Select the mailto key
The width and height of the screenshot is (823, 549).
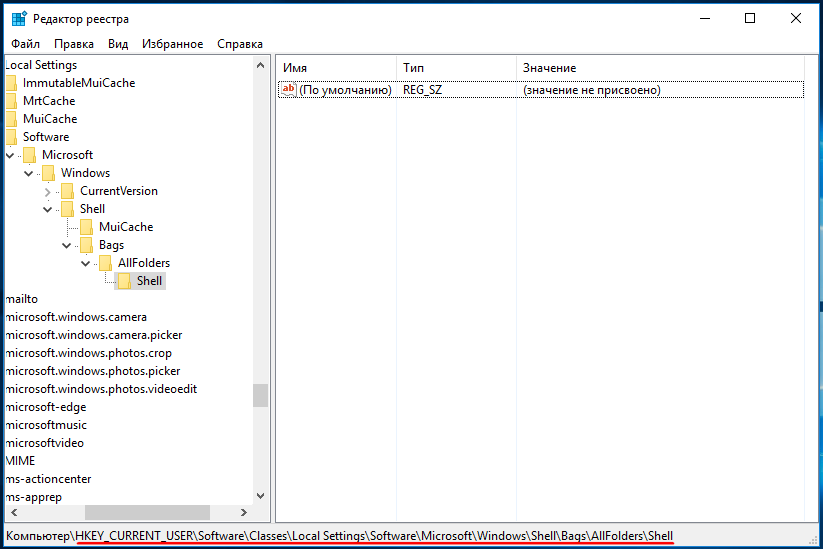(22, 299)
